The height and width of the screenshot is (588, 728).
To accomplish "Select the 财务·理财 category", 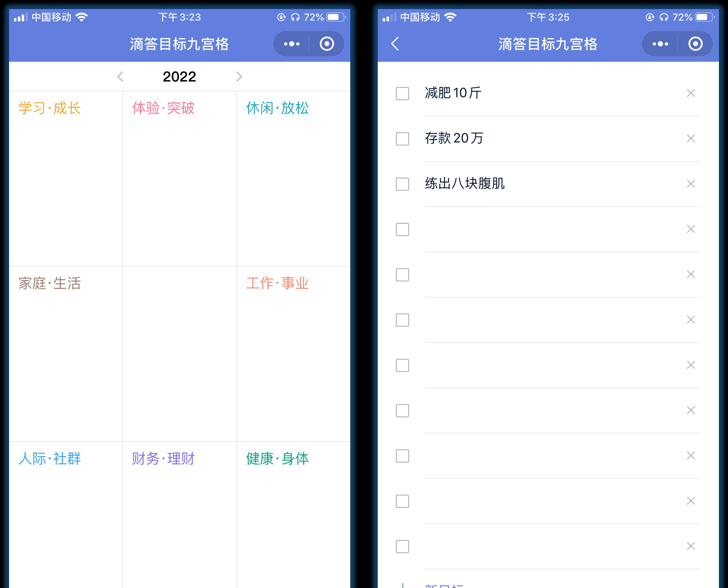I will [180, 515].
